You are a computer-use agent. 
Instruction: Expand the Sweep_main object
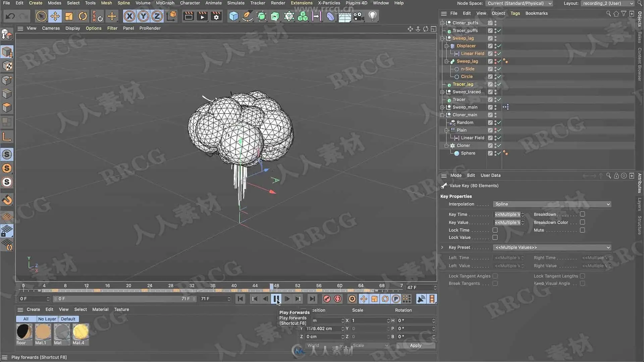tap(442, 107)
